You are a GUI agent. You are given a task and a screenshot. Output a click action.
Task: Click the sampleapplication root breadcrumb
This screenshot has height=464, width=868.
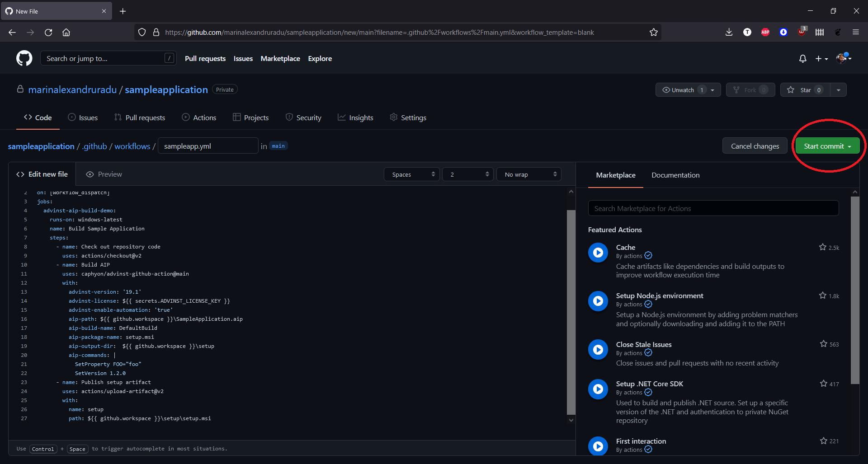(41, 146)
